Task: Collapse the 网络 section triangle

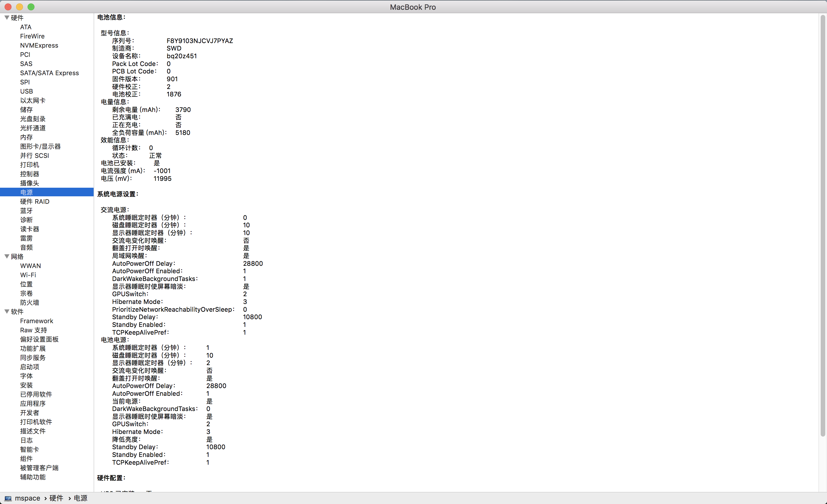Action: (x=7, y=256)
